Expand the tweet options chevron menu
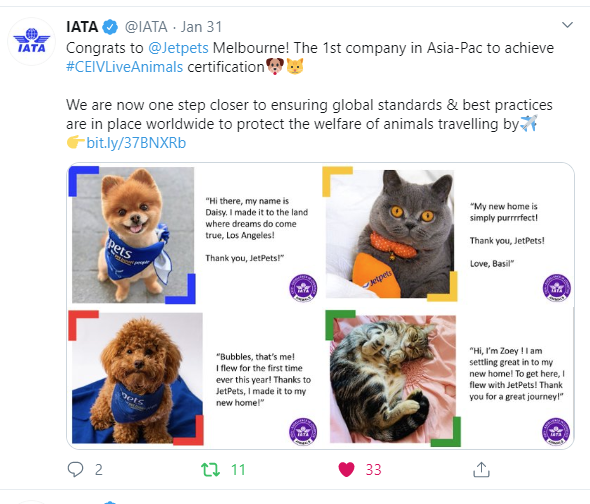 coord(567,25)
